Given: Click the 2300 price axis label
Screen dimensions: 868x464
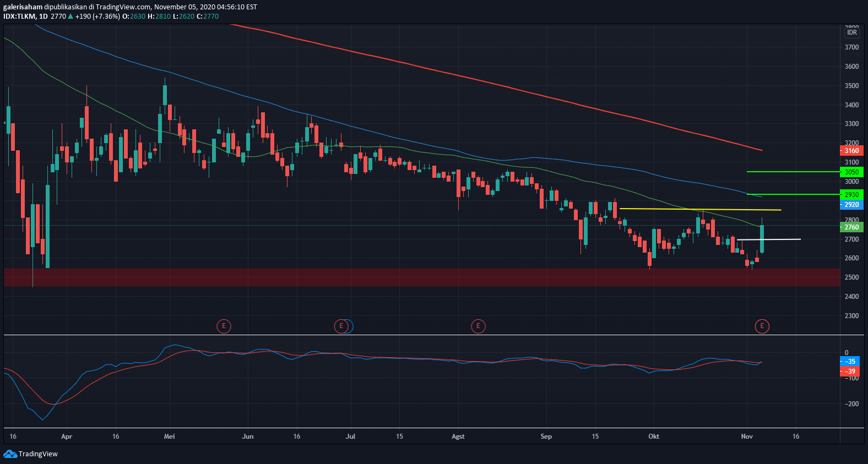Looking at the screenshot, I should pyautogui.click(x=851, y=316).
